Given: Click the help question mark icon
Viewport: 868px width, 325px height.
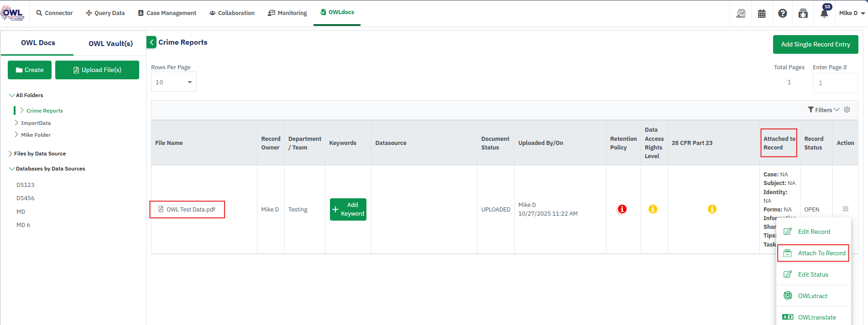Looking at the screenshot, I should (782, 14).
